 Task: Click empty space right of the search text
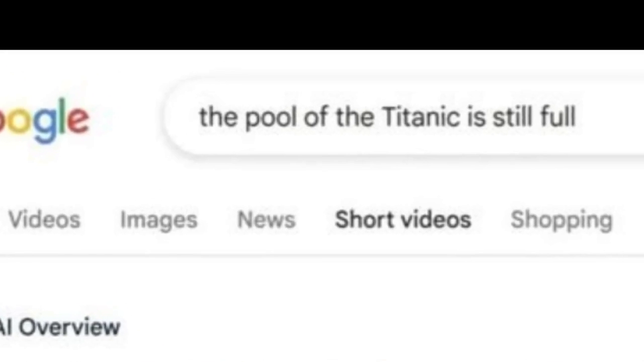point(611,117)
